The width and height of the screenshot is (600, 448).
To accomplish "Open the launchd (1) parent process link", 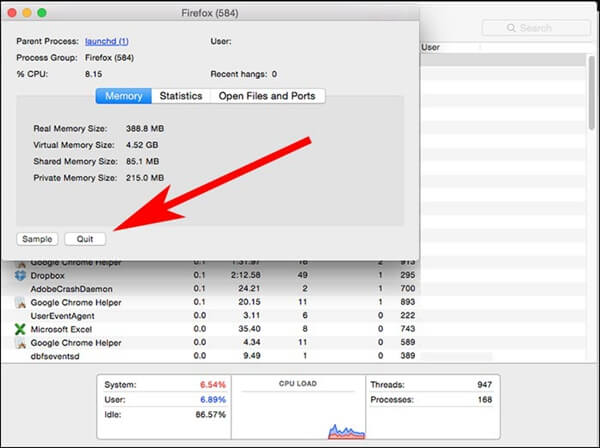I will click(x=107, y=41).
